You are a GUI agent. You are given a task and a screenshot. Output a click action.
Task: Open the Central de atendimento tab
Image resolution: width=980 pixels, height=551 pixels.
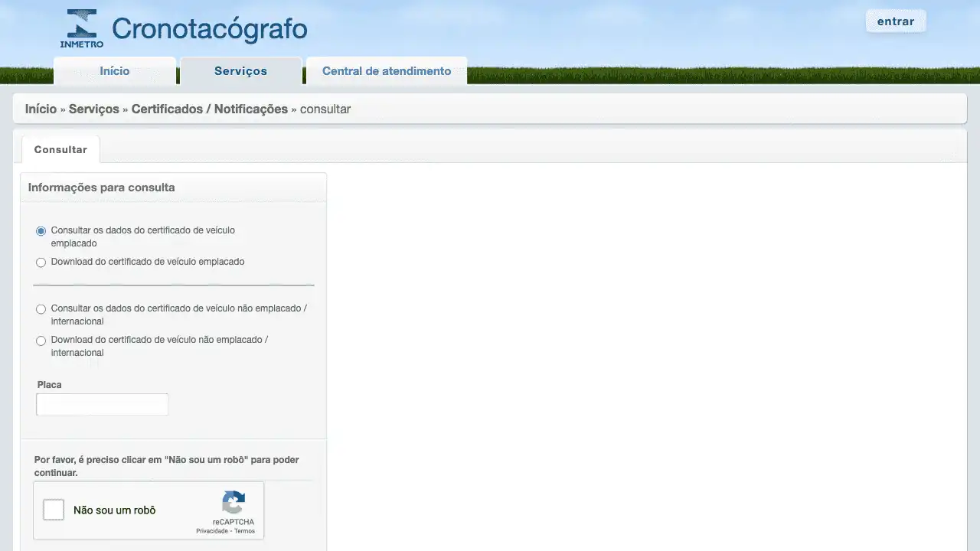[x=386, y=71]
